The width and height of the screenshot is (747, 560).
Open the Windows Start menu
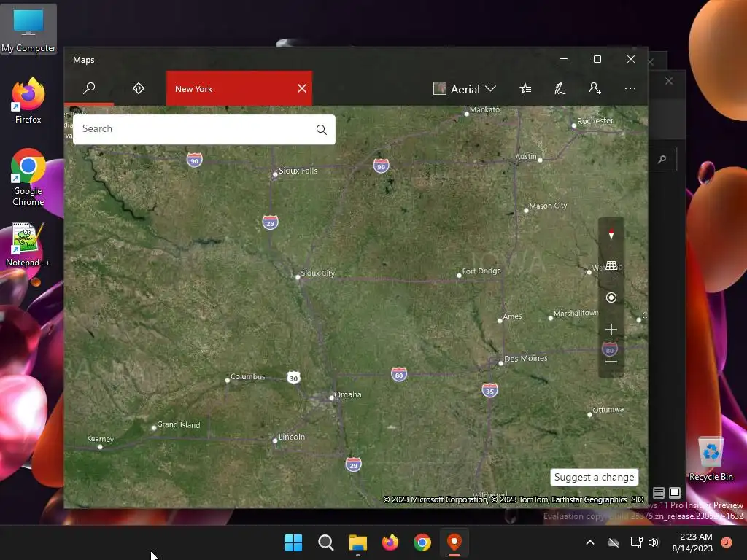293,542
